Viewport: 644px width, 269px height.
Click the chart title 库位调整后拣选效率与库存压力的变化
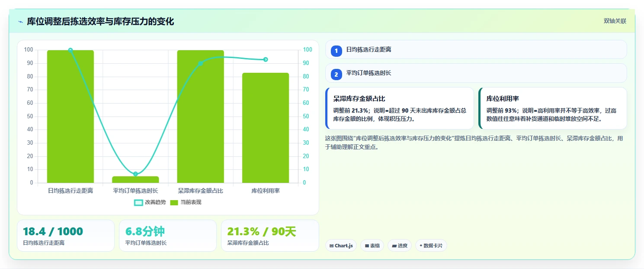100,22
